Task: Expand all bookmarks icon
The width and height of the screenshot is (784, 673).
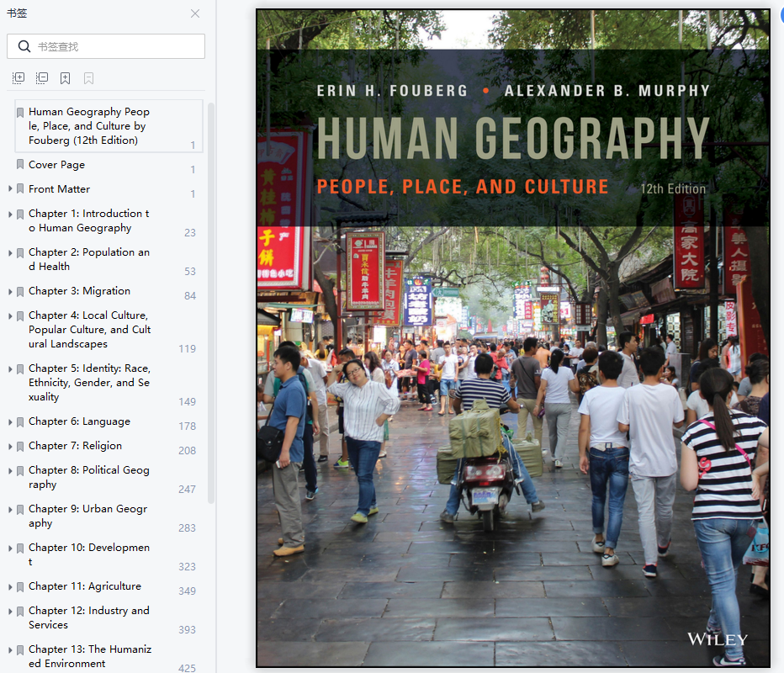Action: (19, 78)
